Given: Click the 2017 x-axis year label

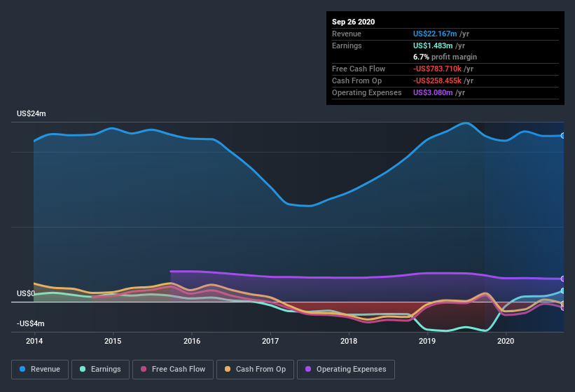Looking at the screenshot, I should (270, 341).
